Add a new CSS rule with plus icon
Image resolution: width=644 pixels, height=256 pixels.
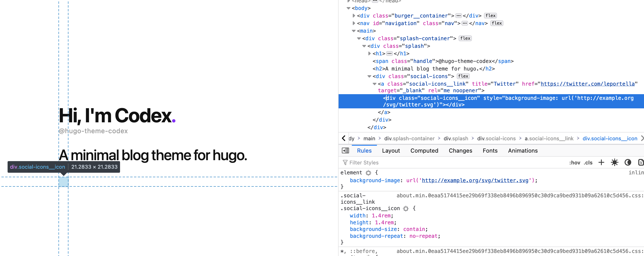[601, 162]
